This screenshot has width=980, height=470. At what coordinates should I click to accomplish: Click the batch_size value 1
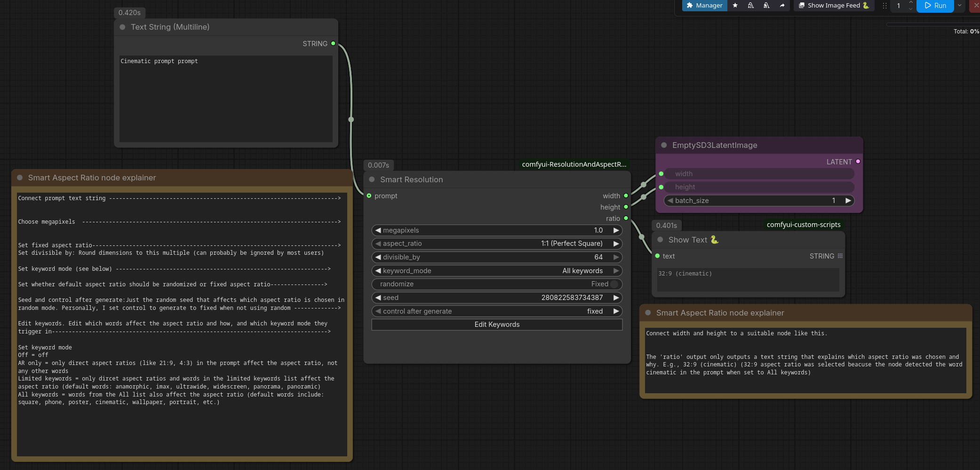[x=834, y=201]
